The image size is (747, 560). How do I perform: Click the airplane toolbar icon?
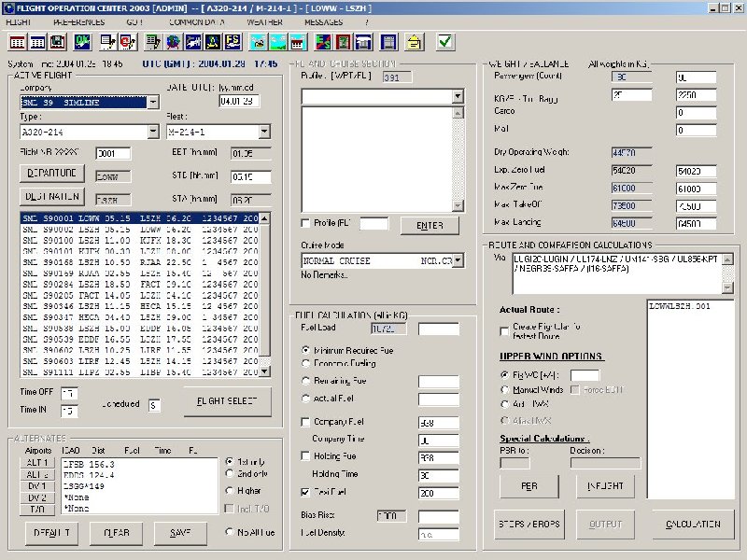pos(193,42)
